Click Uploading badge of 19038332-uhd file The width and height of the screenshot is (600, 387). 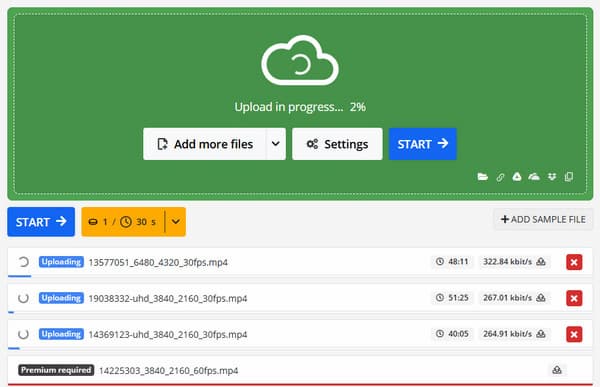(x=61, y=298)
